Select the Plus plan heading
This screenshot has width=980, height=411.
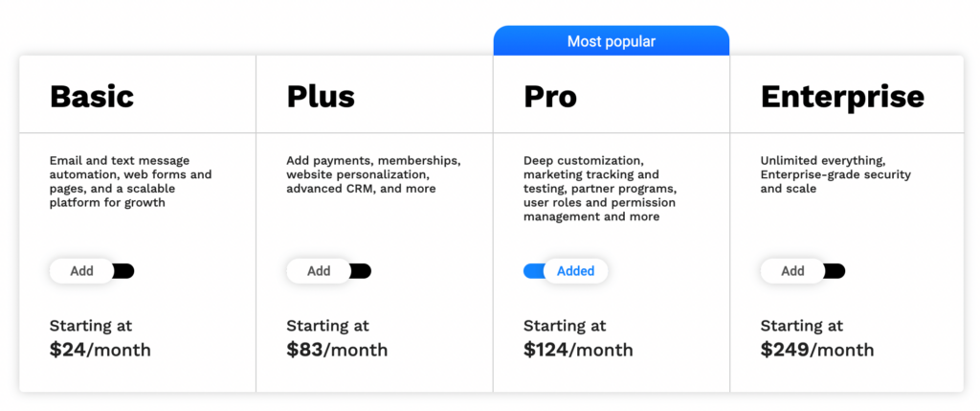point(321,97)
